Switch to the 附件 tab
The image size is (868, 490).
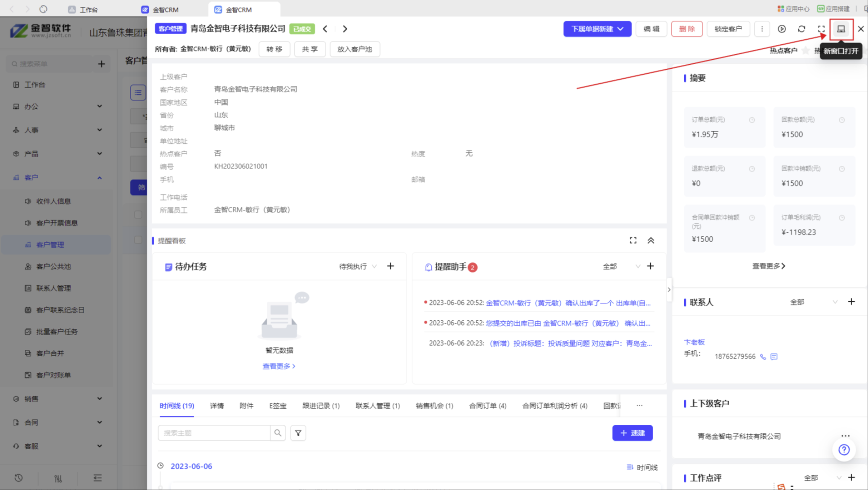tap(246, 406)
